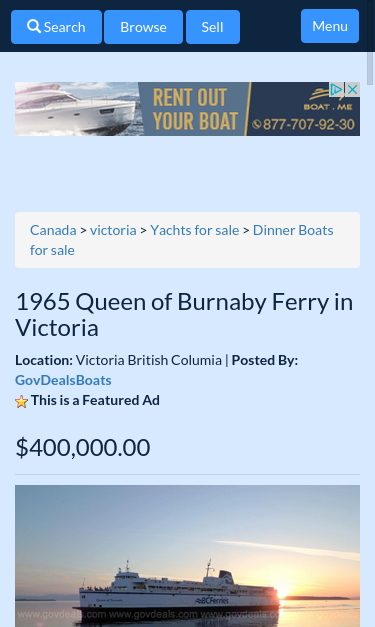Image resolution: width=375 pixels, height=627 pixels.
Task: Click the Boat.me logo in ad
Action: click(328, 100)
